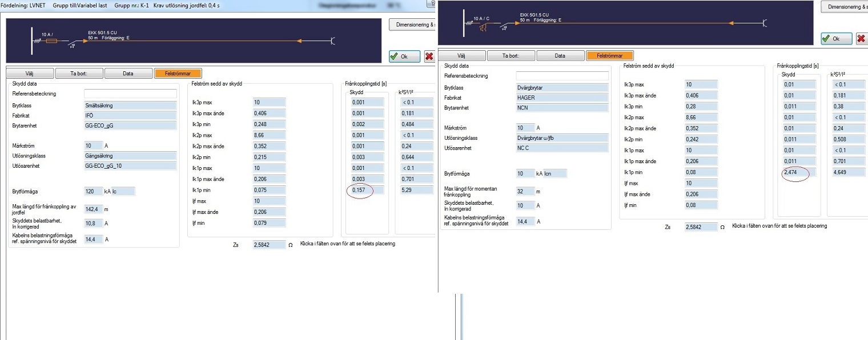
Task: Click max längd jordfel value 142,4
Action: click(x=93, y=209)
